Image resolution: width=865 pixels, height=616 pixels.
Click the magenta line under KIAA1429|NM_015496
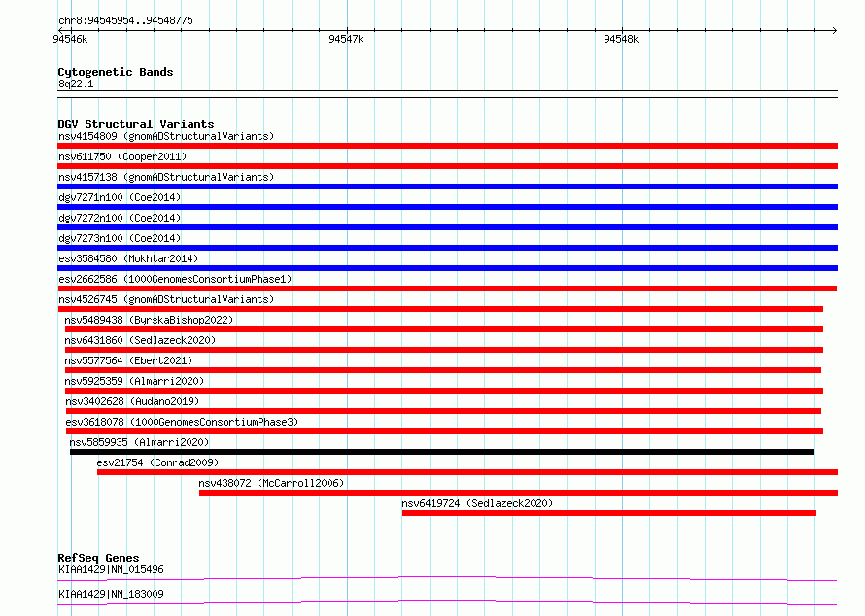click(x=447, y=578)
